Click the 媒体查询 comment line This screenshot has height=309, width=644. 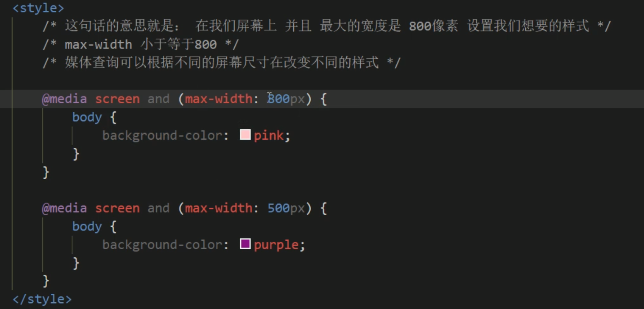pos(221,62)
